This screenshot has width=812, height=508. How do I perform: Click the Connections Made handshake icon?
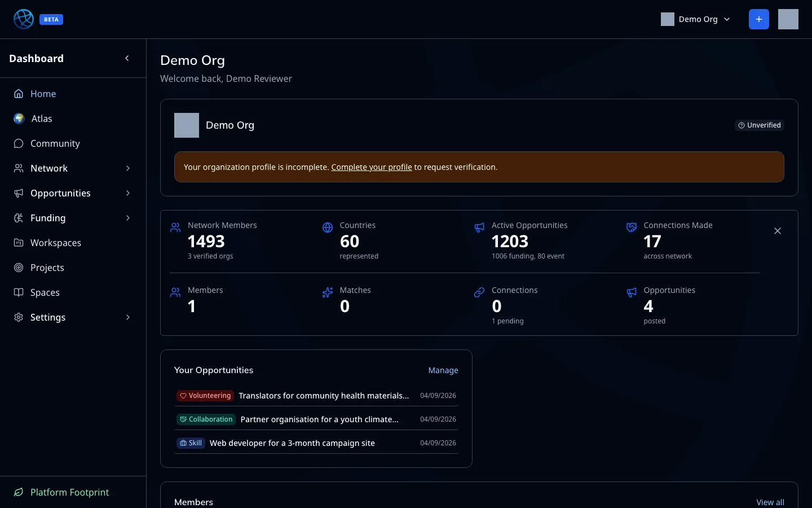point(632,227)
